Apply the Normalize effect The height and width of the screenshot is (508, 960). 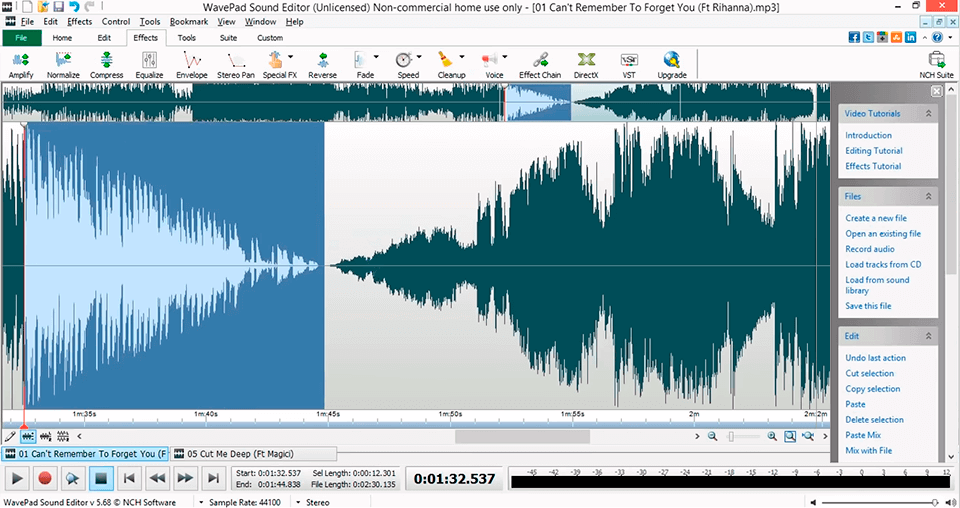63,65
